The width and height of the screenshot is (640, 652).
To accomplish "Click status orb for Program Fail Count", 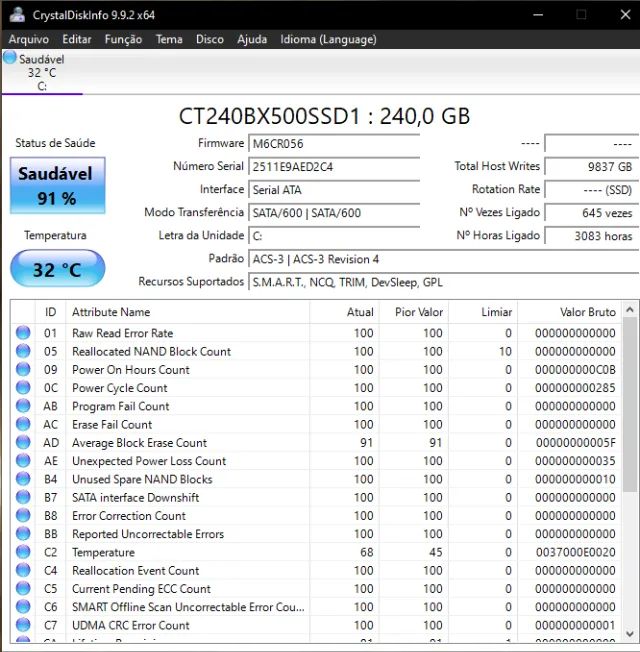I will pyautogui.click(x=23, y=406).
